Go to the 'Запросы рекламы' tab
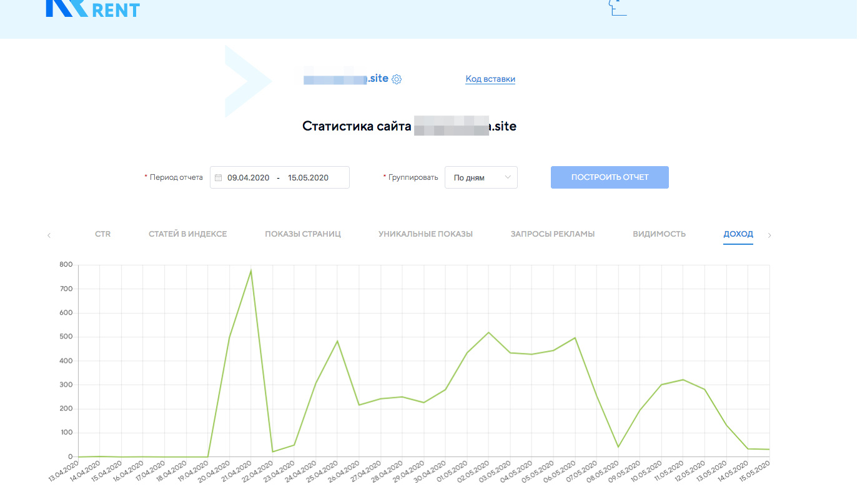The width and height of the screenshot is (865, 504). pos(552,234)
